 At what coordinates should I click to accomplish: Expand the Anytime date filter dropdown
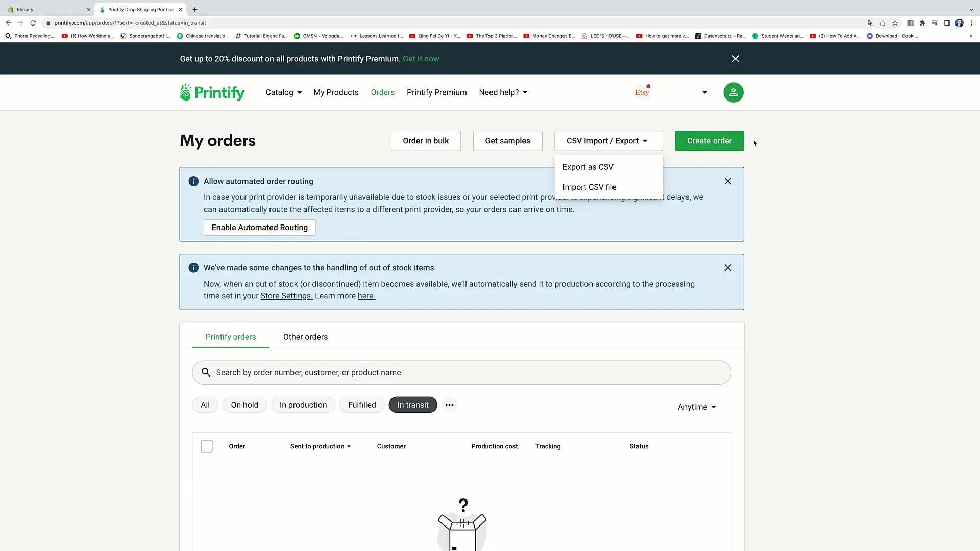point(697,407)
